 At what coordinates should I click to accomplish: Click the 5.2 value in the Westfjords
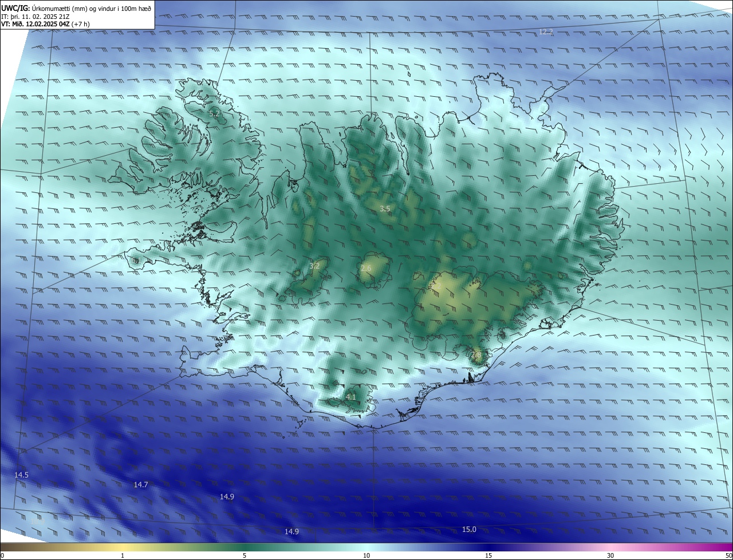point(214,114)
